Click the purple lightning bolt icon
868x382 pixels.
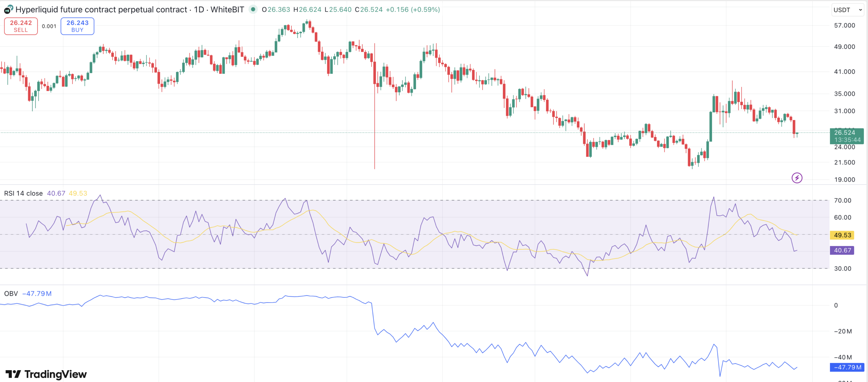click(x=797, y=178)
